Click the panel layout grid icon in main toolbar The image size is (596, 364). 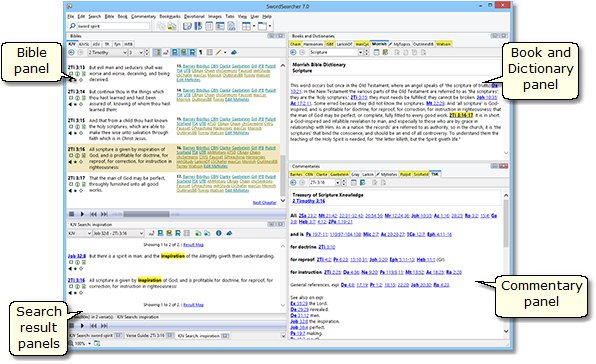click(246, 26)
